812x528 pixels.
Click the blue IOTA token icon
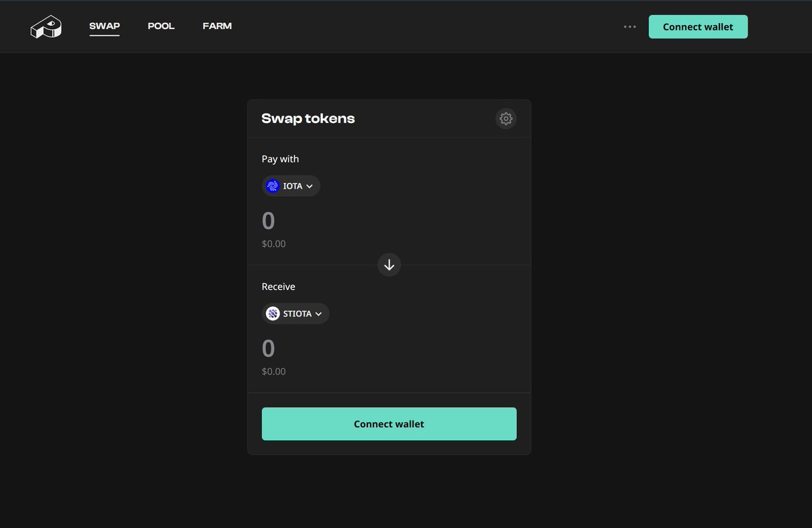(273, 186)
